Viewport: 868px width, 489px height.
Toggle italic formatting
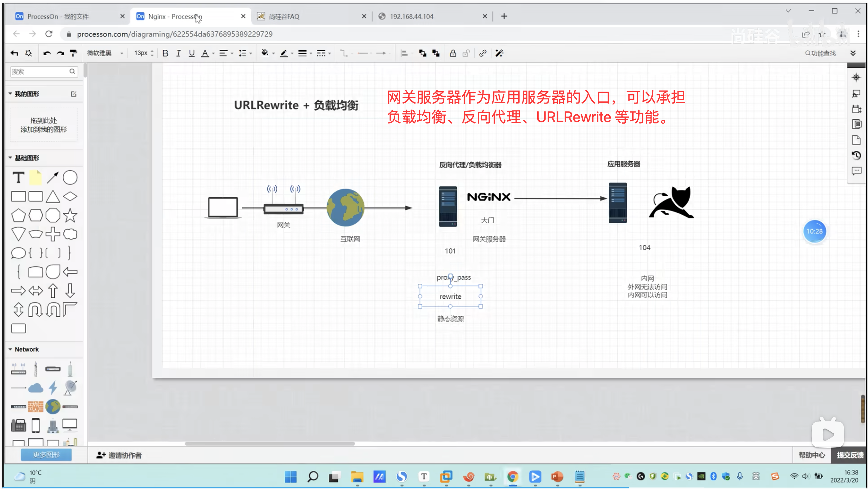pyautogui.click(x=178, y=53)
